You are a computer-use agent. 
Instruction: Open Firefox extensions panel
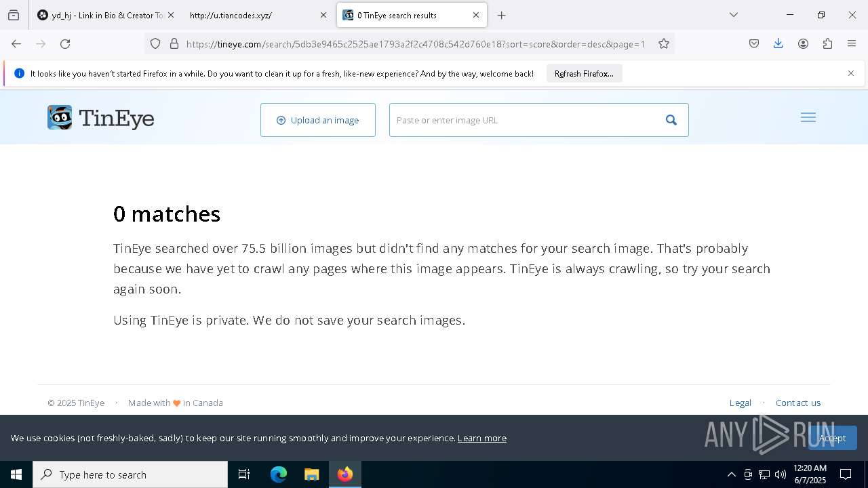tap(827, 44)
